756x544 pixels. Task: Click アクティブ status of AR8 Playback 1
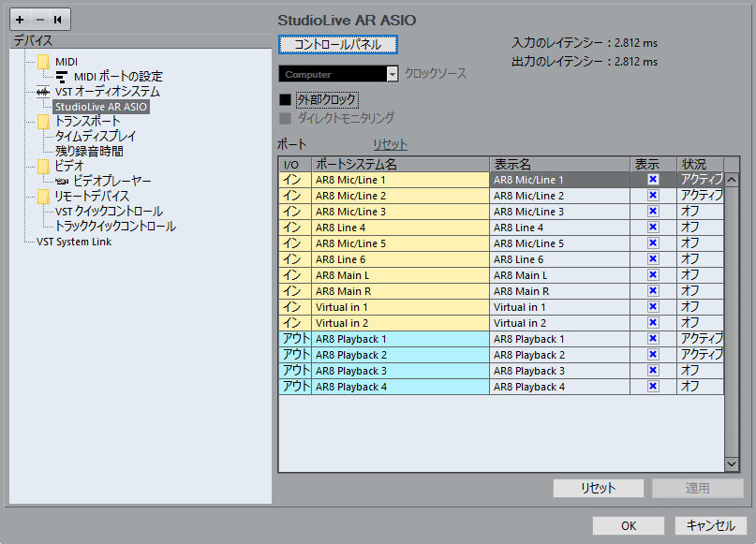(x=700, y=339)
